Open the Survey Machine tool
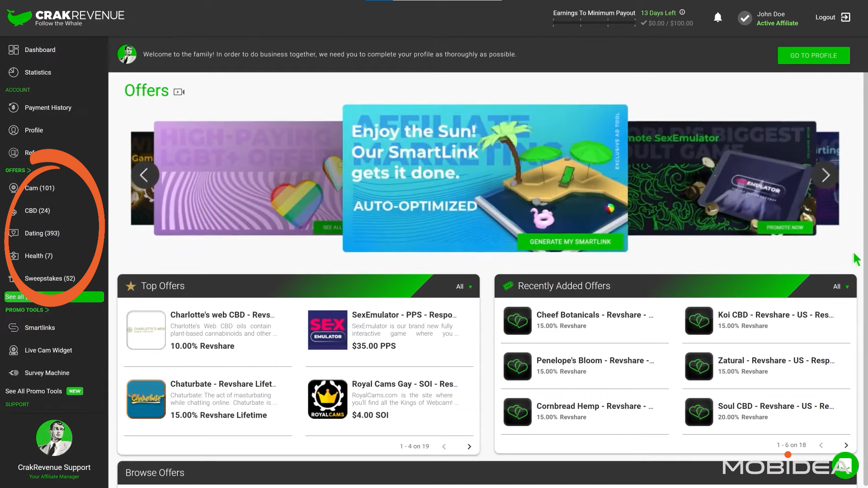 click(47, 373)
